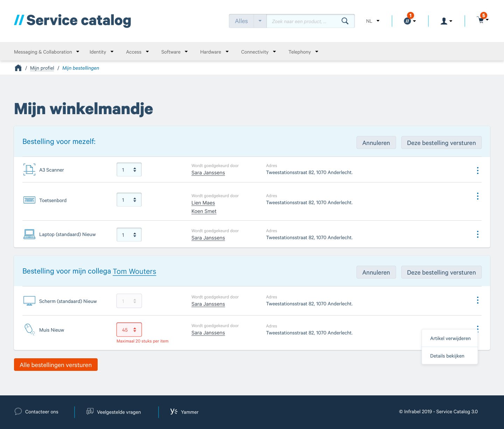Open the shopping cart icon with badge 5

tap(482, 19)
